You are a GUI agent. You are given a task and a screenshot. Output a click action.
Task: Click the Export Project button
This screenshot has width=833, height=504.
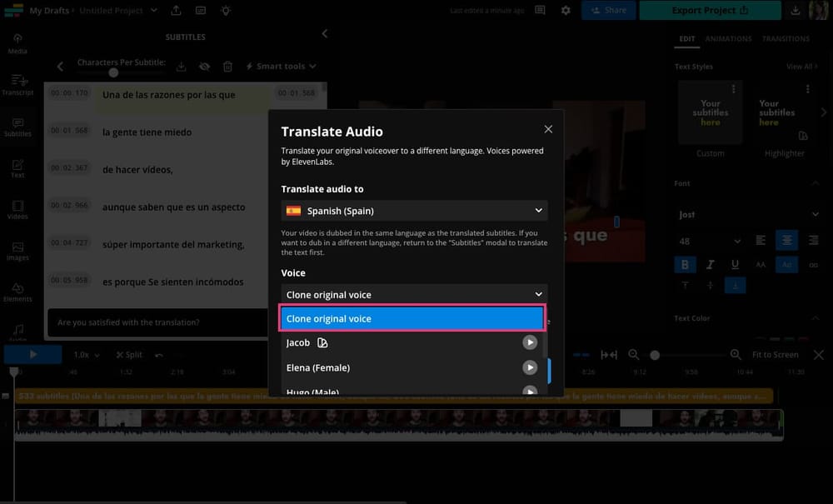point(710,10)
